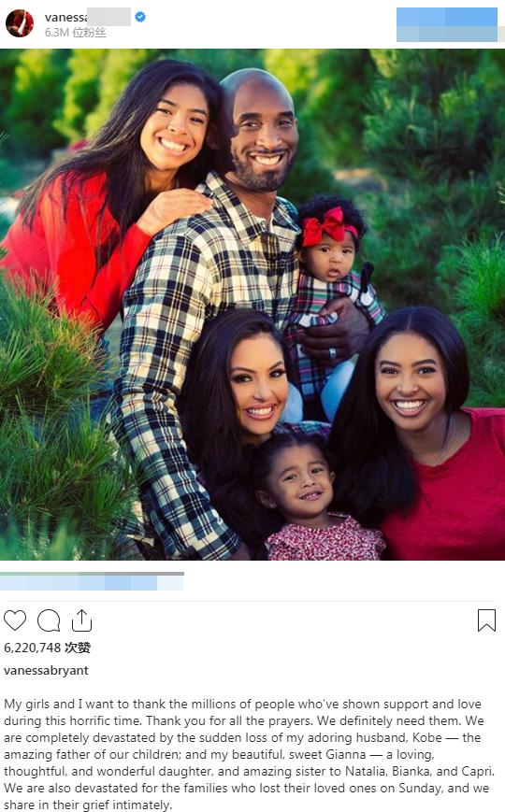This screenshot has width=505, height=812.
Task: Open comments via the speech bubble icon
Action: [49, 620]
